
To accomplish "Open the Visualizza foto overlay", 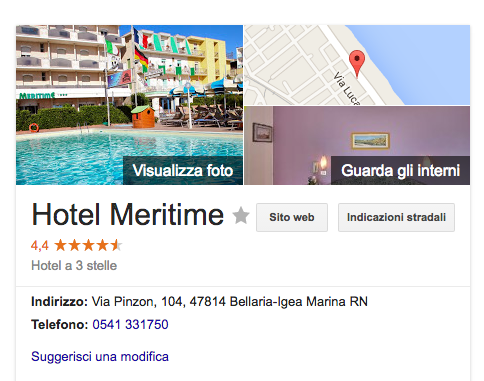I will (x=183, y=170).
